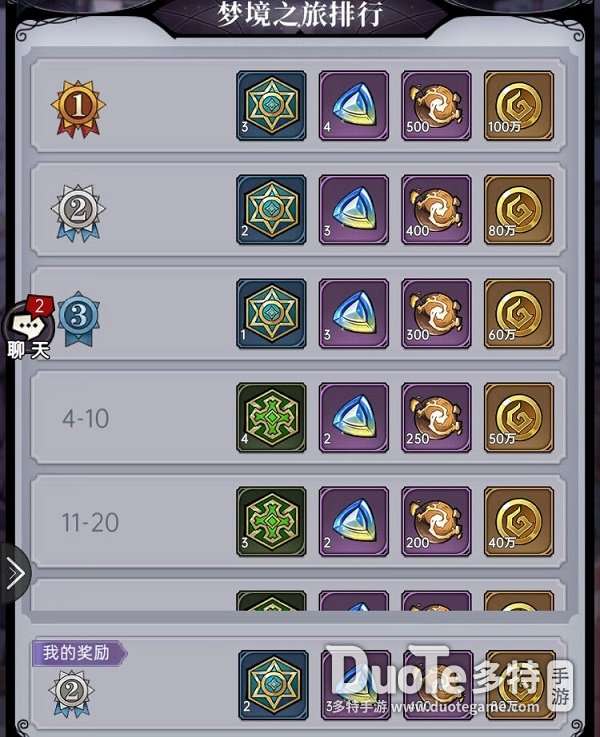600x737 pixels.
Task: Expand the side panel chevron arrow
Action: tap(14, 573)
